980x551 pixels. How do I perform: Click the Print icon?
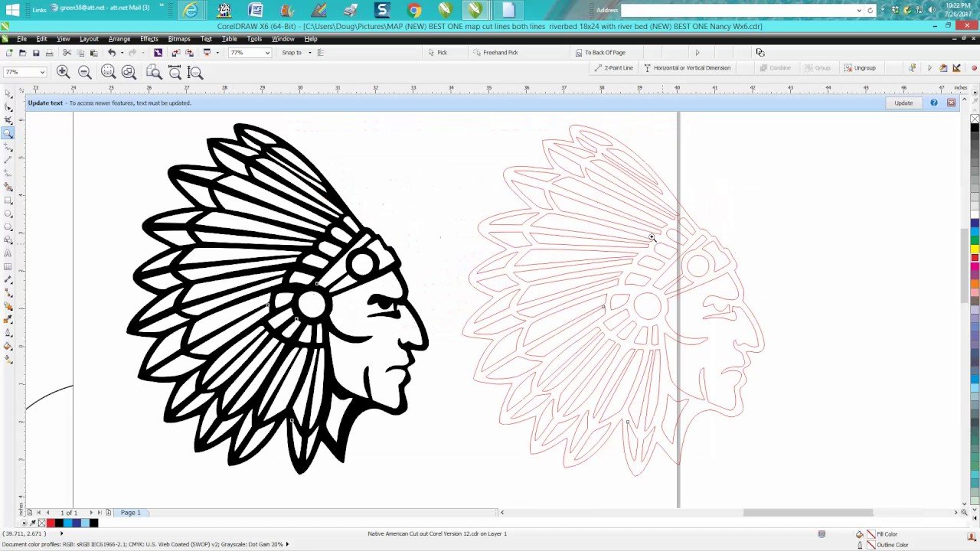tap(50, 53)
